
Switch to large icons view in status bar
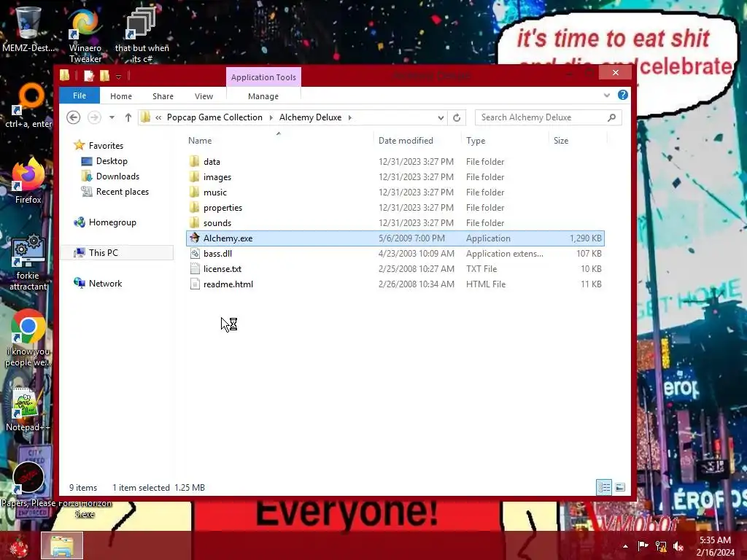click(x=620, y=487)
